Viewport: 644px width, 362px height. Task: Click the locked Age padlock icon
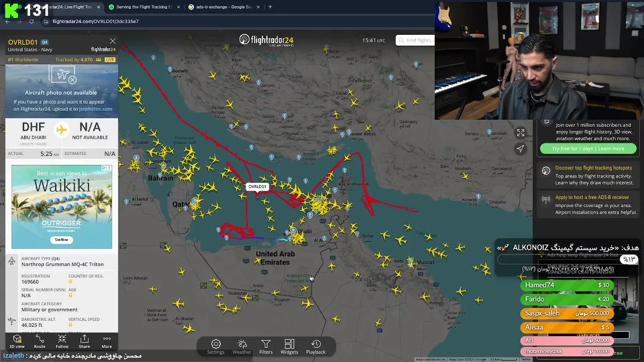point(70,296)
